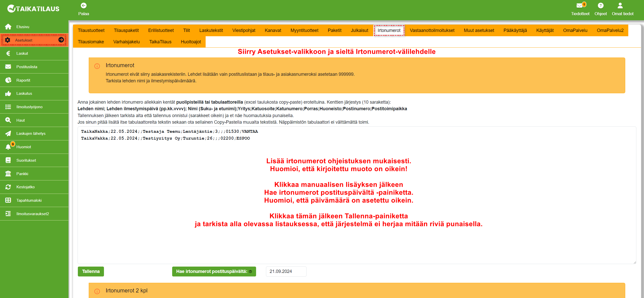
Task: Open Raportit in the sidebar
Action: tap(34, 80)
